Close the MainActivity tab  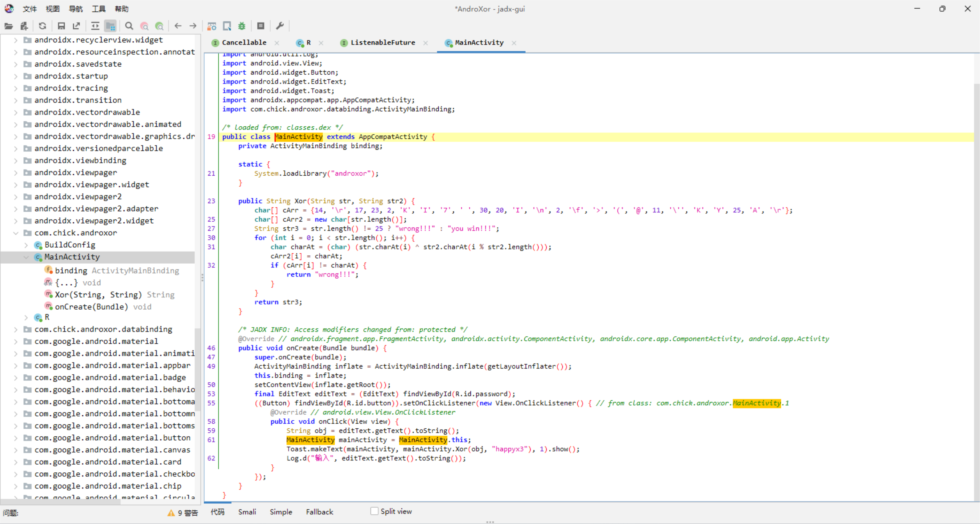click(514, 43)
